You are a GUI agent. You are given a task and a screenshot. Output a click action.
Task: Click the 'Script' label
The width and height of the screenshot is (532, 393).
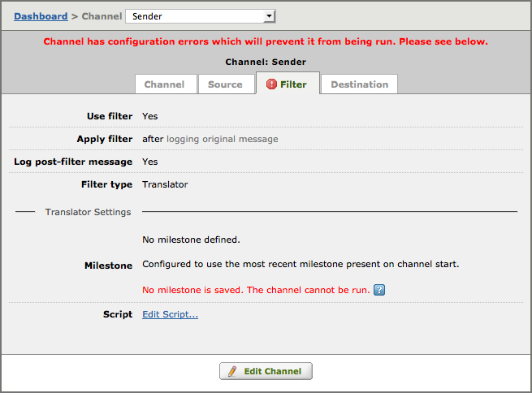[118, 314]
